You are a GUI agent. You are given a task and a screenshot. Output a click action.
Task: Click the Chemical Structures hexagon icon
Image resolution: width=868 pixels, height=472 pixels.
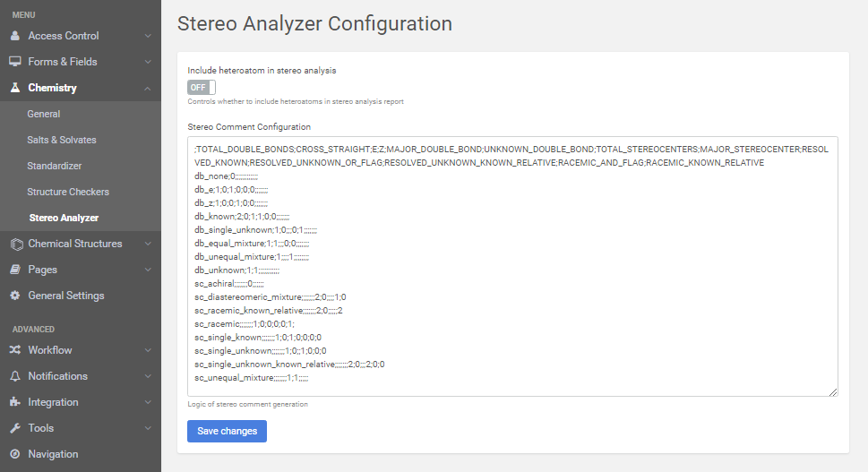pos(15,244)
